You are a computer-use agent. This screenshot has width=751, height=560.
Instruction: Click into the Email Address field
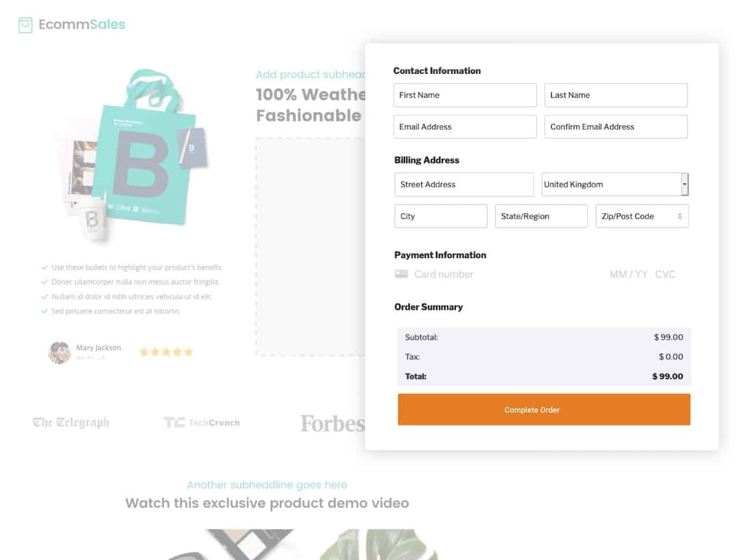click(464, 127)
